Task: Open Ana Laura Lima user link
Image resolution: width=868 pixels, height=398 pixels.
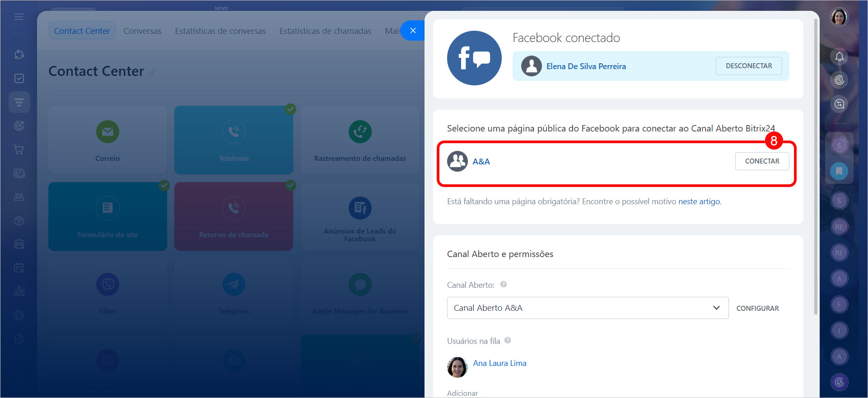Action: click(x=499, y=363)
